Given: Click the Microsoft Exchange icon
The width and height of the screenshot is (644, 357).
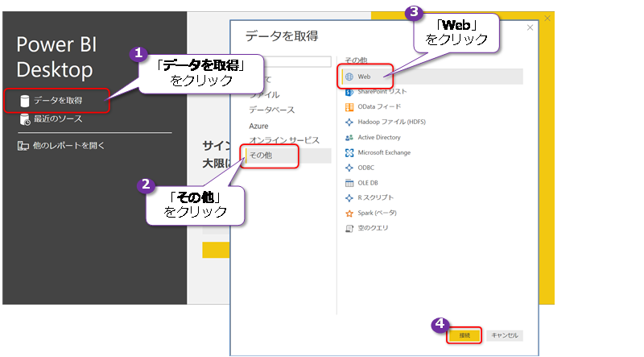Looking at the screenshot, I should point(349,152).
